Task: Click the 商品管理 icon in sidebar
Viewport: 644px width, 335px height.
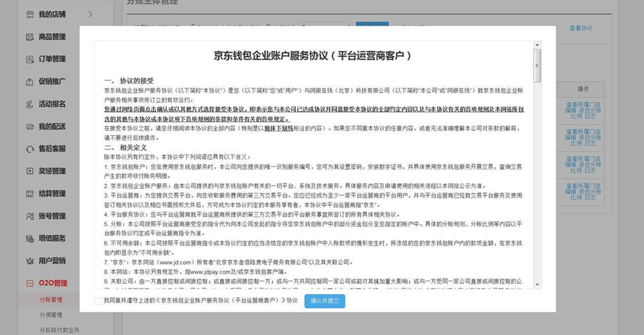Action: tap(30, 37)
